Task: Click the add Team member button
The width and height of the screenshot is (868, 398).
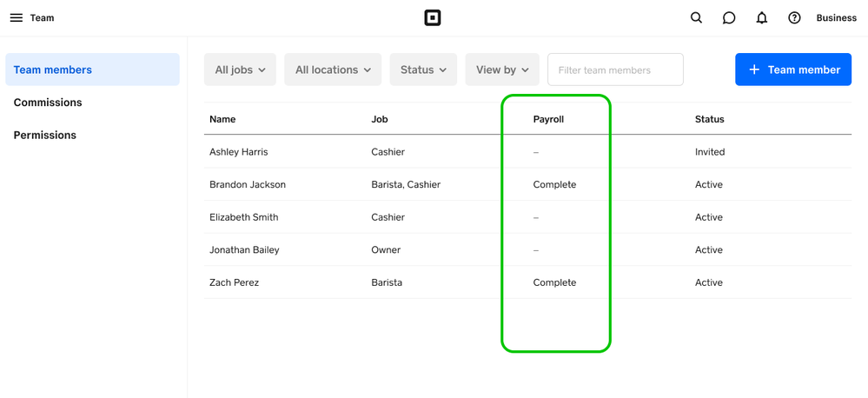Action: pos(792,70)
